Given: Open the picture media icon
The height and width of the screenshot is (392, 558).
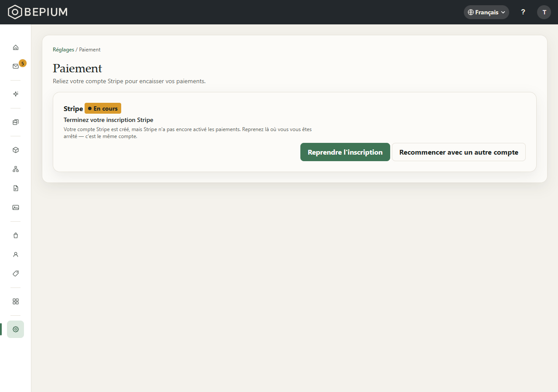Looking at the screenshot, I should 16,207.
